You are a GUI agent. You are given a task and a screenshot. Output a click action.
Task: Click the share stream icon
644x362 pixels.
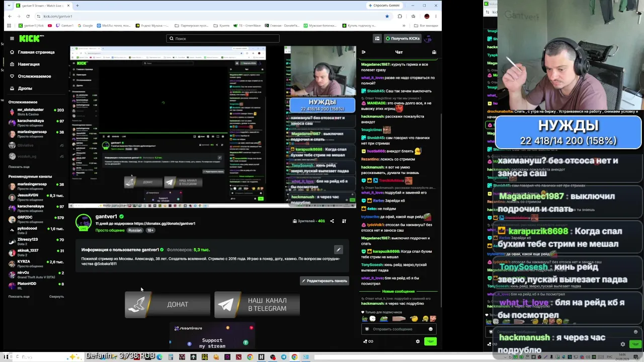pos(332,221)
